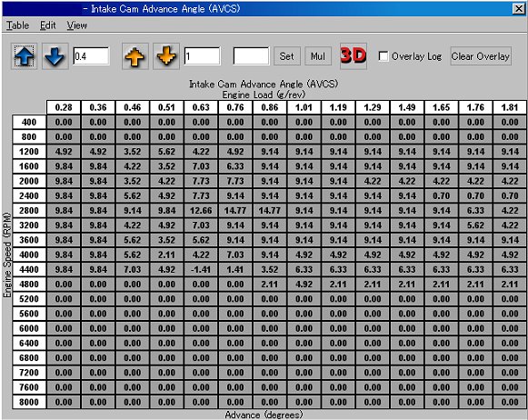Select the -1.41 cell in the 4400 RPM row

click(201, 269)
